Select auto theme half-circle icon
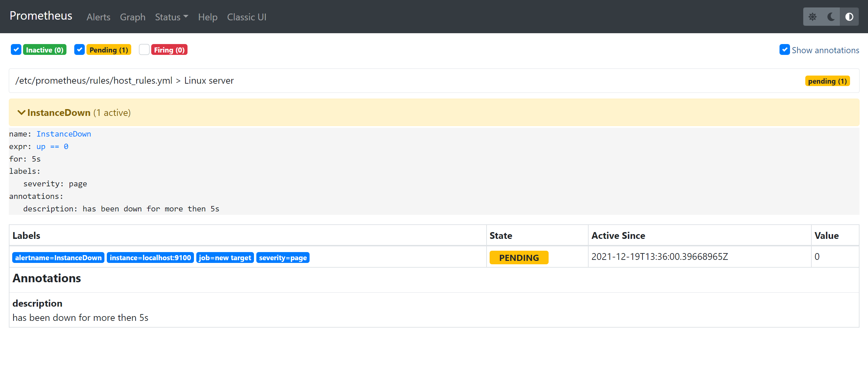 point(849,17)
